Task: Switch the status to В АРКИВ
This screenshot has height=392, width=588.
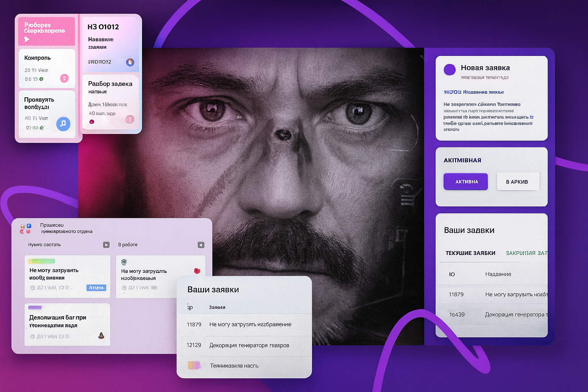Action: tap(518, 182)
